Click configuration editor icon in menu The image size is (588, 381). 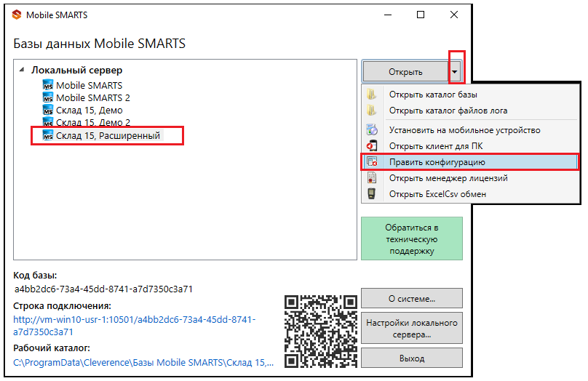click(372, 162)
